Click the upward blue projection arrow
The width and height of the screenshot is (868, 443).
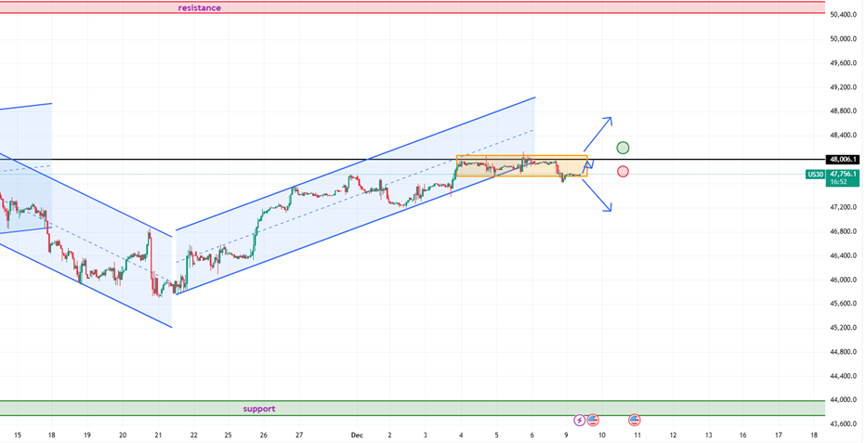pyautogui.click(x=598, y=134)
